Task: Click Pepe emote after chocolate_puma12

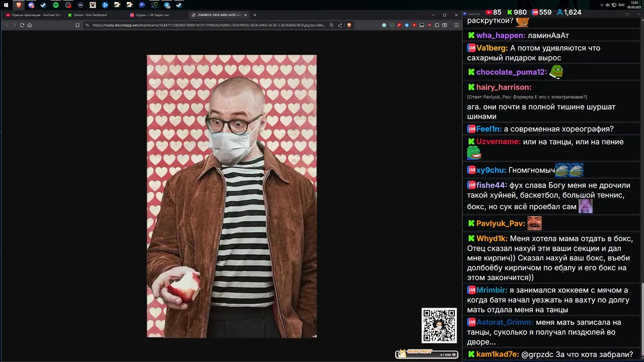Action: coord(556,72)
